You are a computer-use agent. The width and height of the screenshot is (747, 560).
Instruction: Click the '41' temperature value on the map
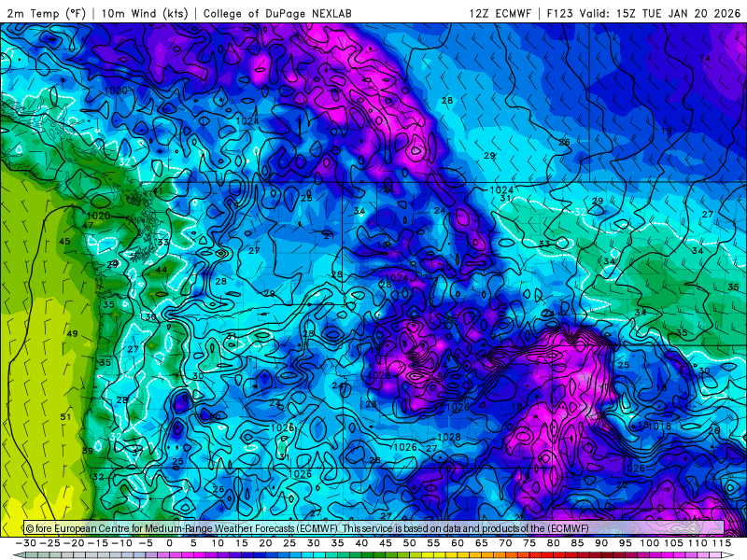pos(158,191)
